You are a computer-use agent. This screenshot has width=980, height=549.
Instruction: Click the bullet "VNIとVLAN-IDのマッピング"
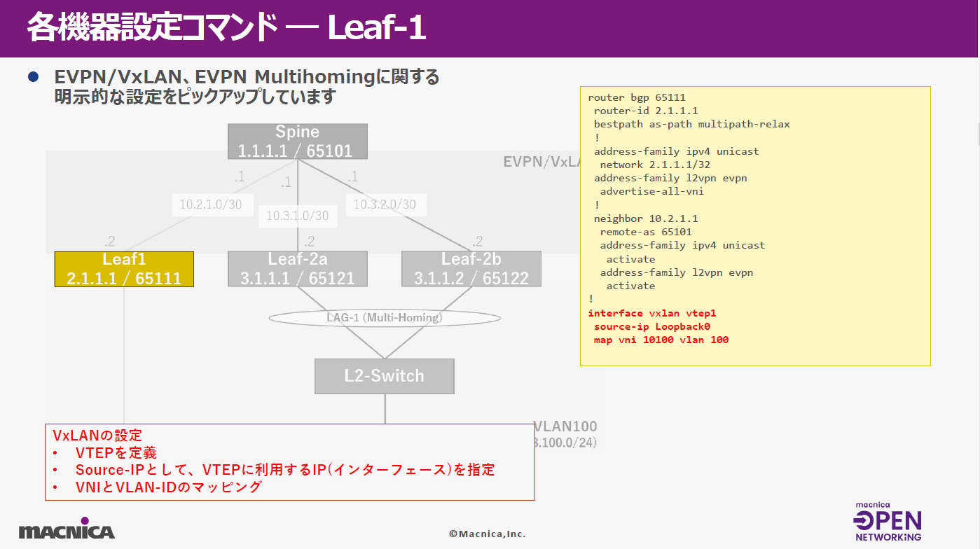coord(169,487)
